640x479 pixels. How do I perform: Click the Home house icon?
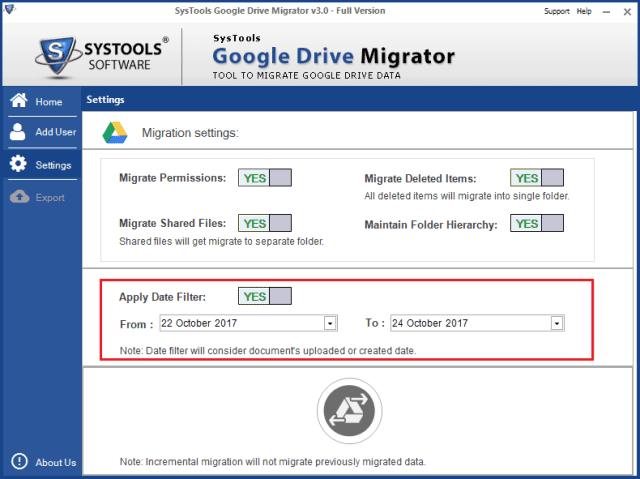(19, 100)
